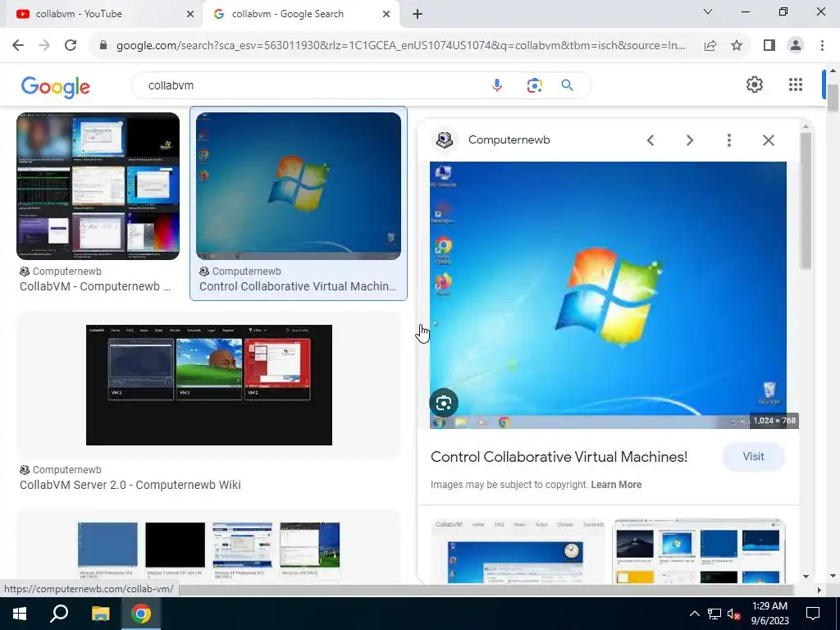The image size is (840, 630).
Task: Open Chrome profile avatar menu
Action: click(796, 46)
